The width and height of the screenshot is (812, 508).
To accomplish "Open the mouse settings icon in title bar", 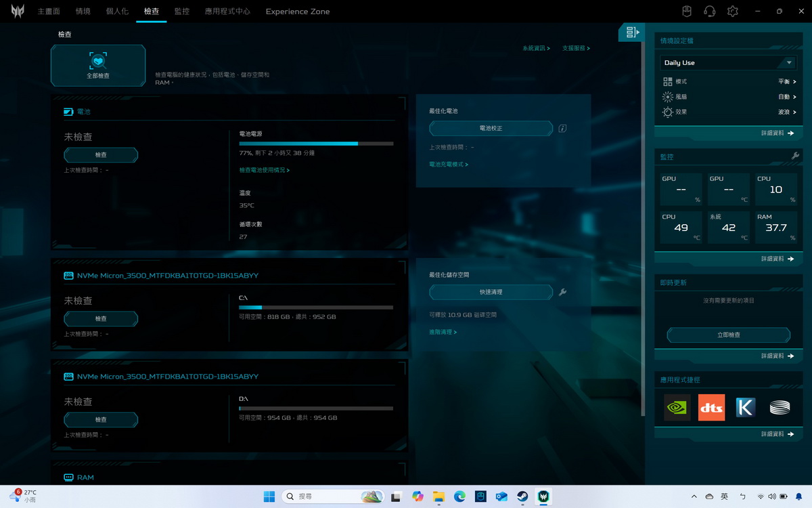I will click(x=686, y=12).
